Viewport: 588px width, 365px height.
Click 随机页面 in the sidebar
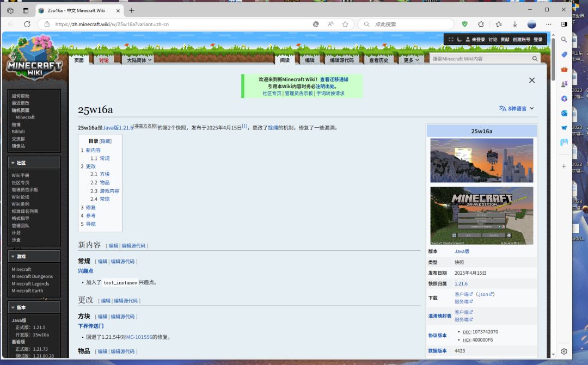point(20,110)
